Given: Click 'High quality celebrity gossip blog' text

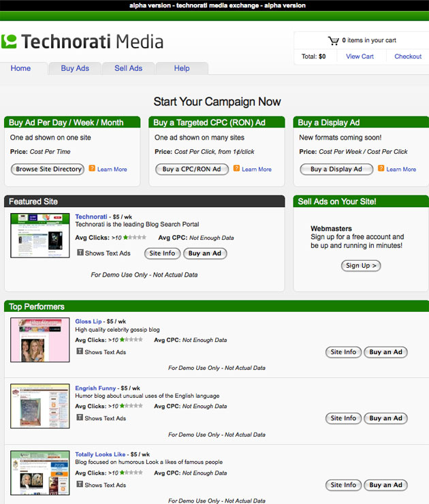Looking at the screenshot, I should point(117,330).
